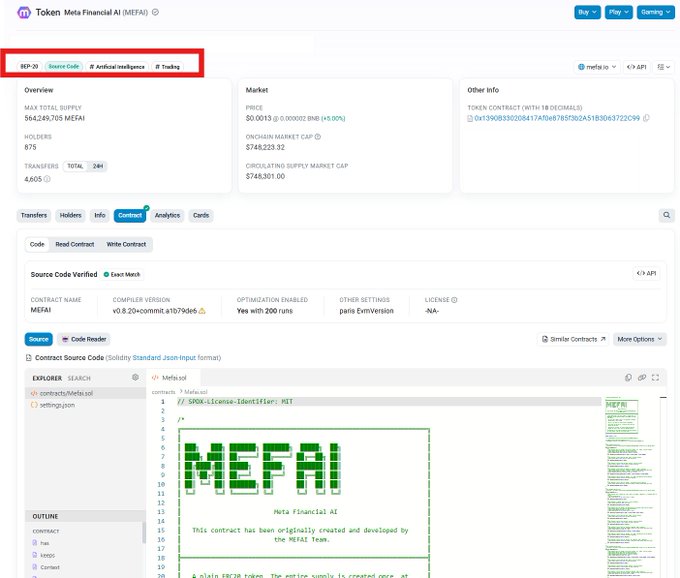Open contracts/Mefai.sol in the explorer
Screen dimensions: 680x578
pos(85,393)
